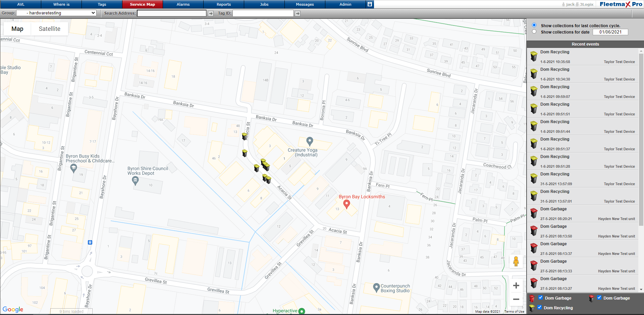Submit the Search Address arrow button

211,13
